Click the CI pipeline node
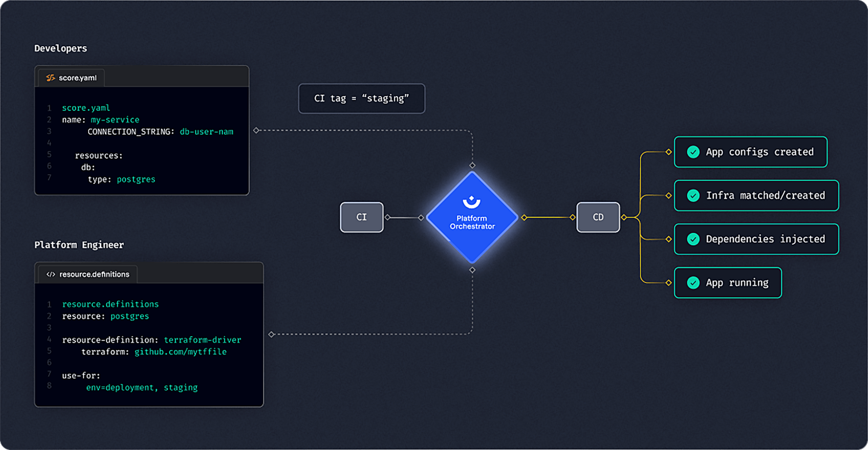Viewport: 868px width, 450px height. 362,217
